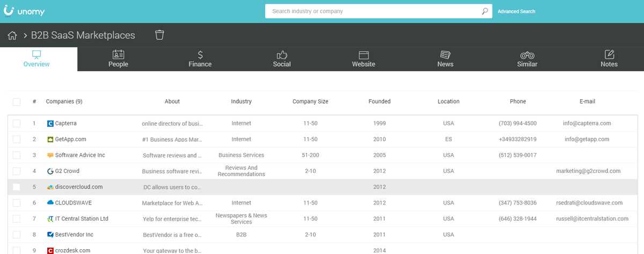
Task: Open the BestVendor Inc company name
Action: (x=74, y=235)
